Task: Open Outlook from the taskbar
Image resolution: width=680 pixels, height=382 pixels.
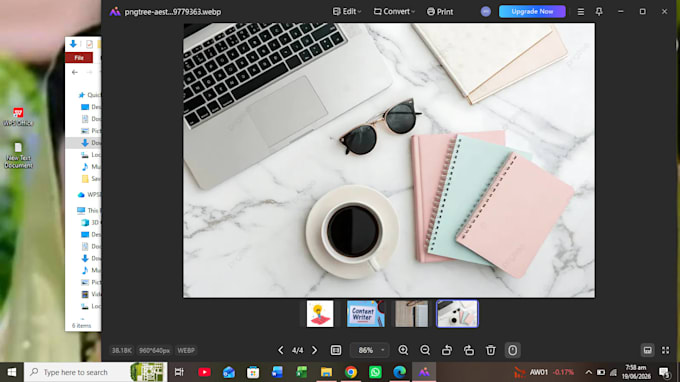Action: click(x=229, y=372)
